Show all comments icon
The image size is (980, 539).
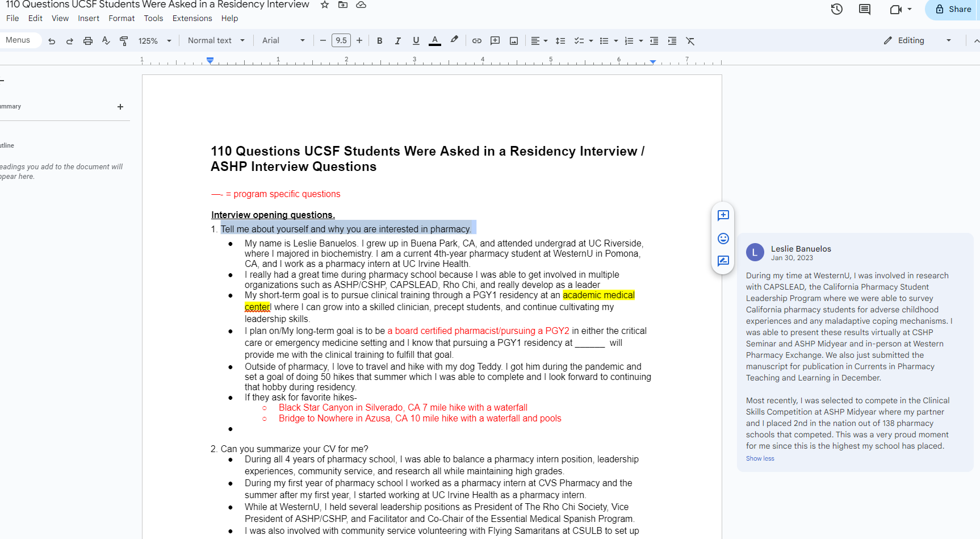click(865, 9)
